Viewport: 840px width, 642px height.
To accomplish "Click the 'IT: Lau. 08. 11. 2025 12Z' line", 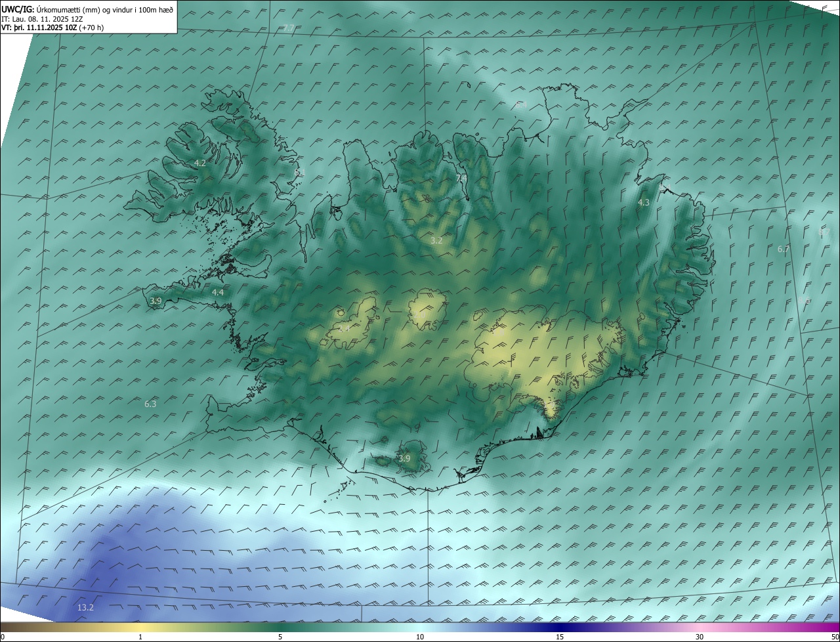I will (x=42, y=19).
